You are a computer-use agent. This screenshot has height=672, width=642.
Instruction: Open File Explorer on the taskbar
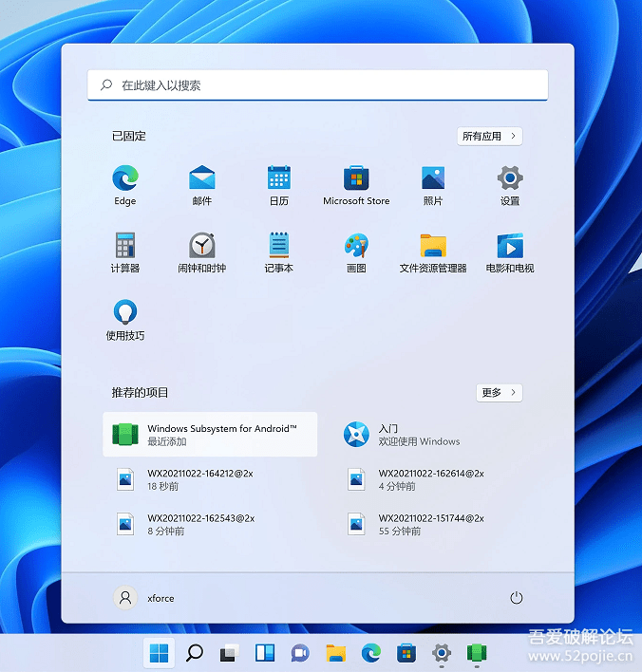[335, 653]
